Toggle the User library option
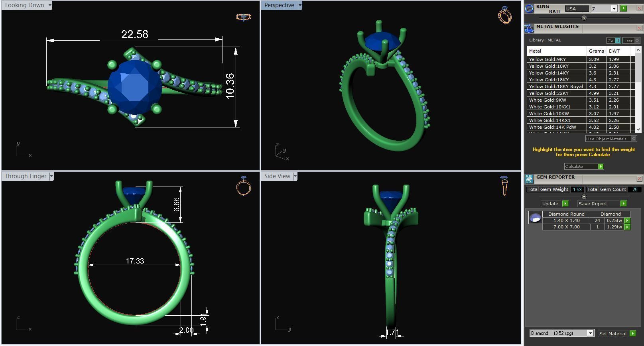Image resolution: width=644 pixels, height=346 pixels. point(631,40)
